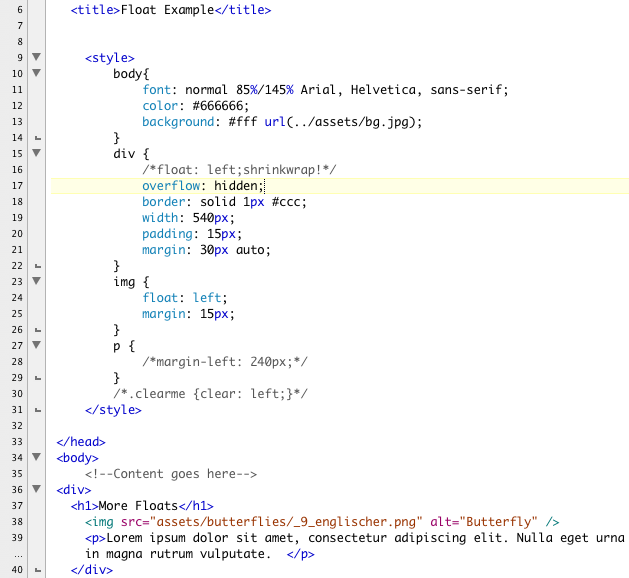Fold the p rule at line 27

click(x=37, y=346)
